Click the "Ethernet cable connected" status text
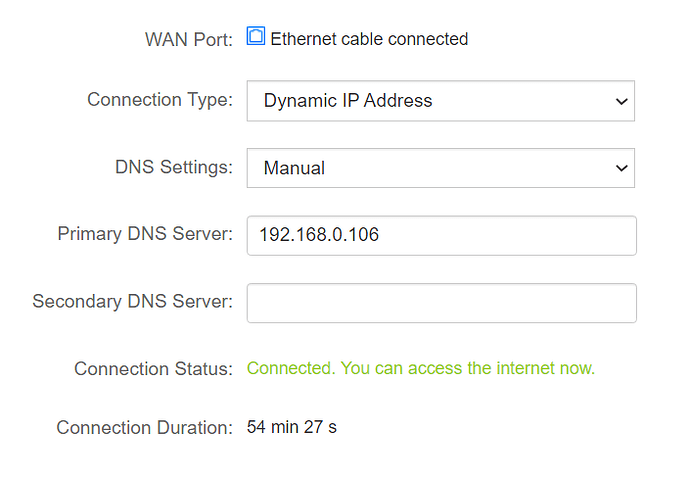The width and height of the screenshot is (690, 479). (x=369, y=39)
